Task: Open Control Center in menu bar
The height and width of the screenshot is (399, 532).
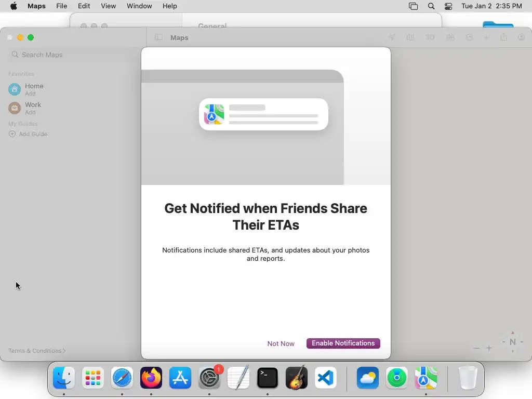Action: coord(448,6)
